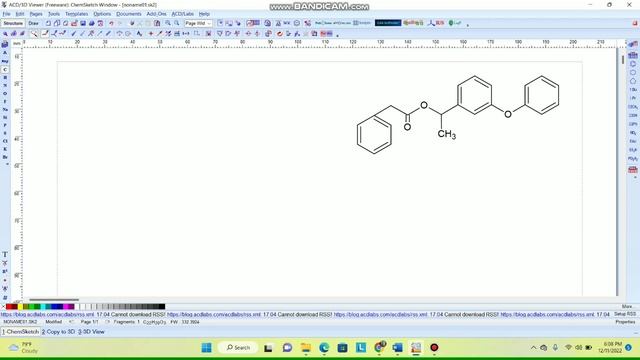Image resolution: width=640 pixels, height=360 pixels.
Task: Open the 3-3D View tab
Action: click(x=91, y=332)
